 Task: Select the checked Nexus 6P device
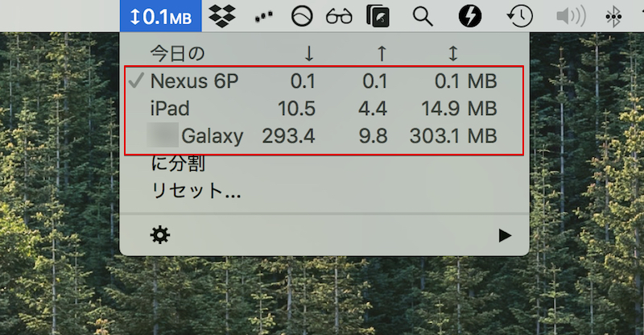pos(324,81)
